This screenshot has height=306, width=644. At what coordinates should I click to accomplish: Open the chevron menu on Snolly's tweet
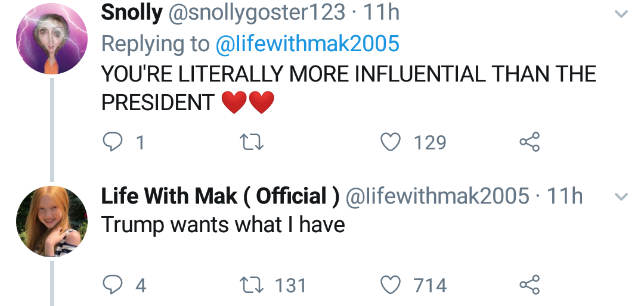pyautogui.click(x=621, y=14)
